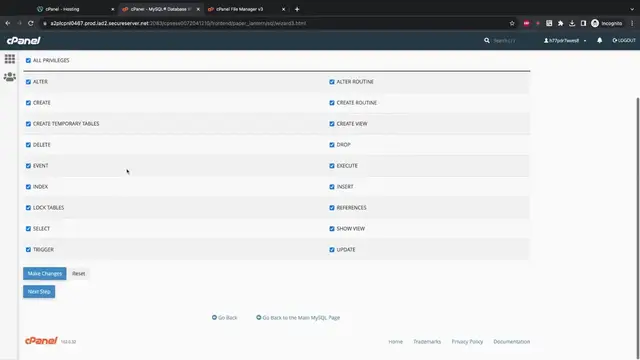Click the Go Back to Main MySQL Page arrow icon
Screen dimensions: 640x360
(258, 317)
